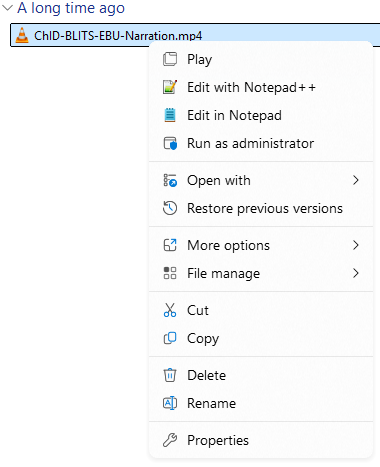
Task: Click the wrench Properties icon
Action: point(170,440)
